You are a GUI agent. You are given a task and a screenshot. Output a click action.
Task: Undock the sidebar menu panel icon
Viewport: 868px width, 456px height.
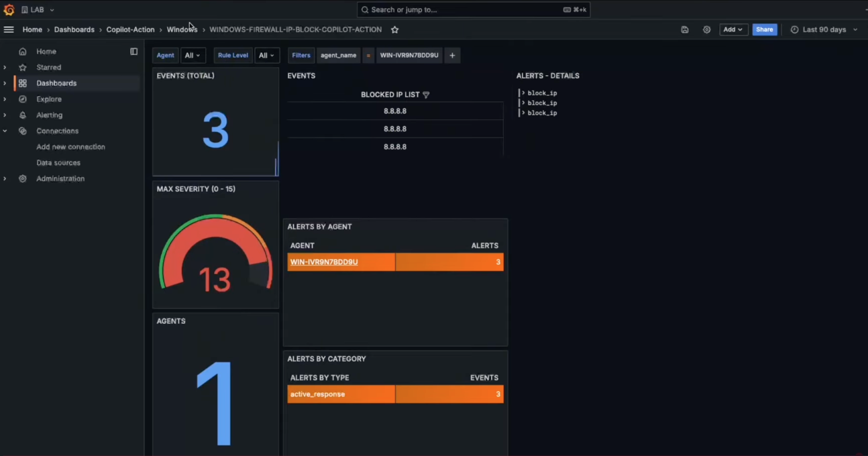pyautogui.click(x=134, y=52)
